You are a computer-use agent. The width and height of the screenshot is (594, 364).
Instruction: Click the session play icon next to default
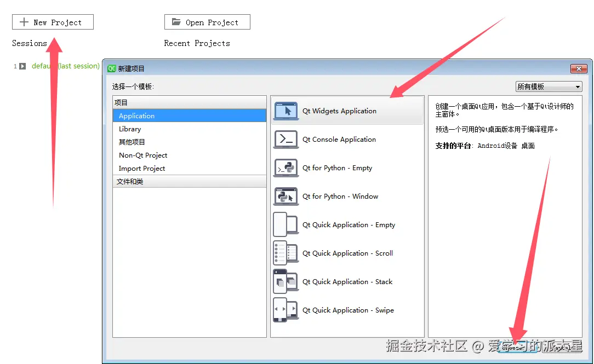[x=22, y=66]
